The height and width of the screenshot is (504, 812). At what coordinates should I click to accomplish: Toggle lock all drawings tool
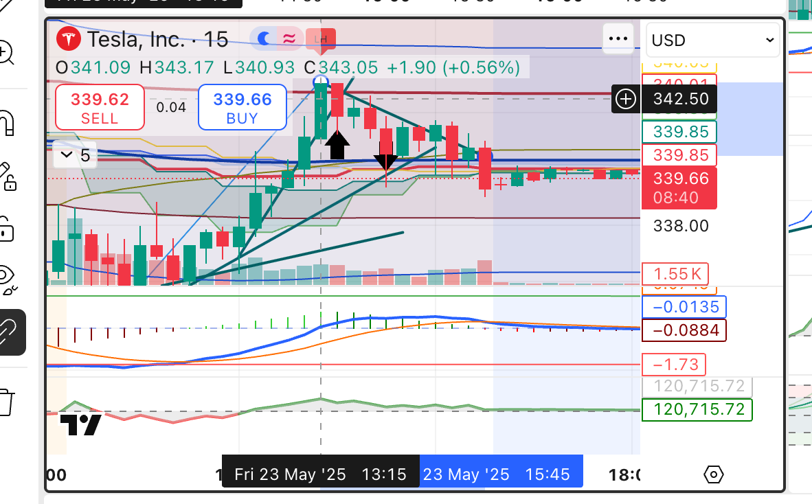(x=6, y=229)
